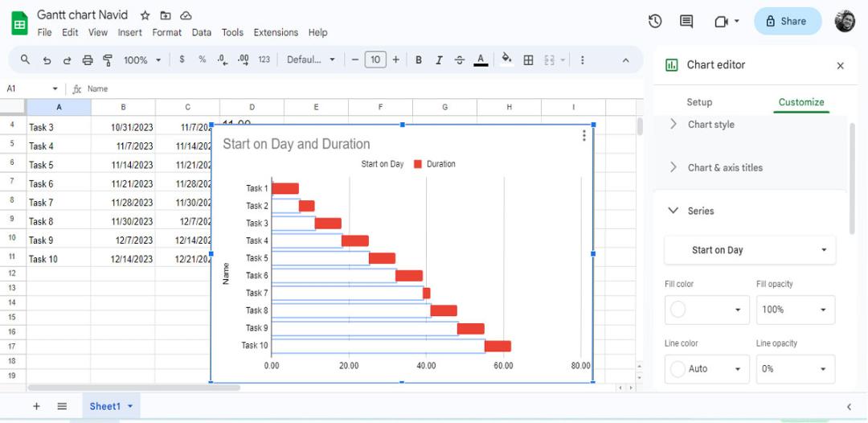The width and height of the screenshot is (868, 423).
Task: Switch to the Setup tab
Action: point(699,102)
